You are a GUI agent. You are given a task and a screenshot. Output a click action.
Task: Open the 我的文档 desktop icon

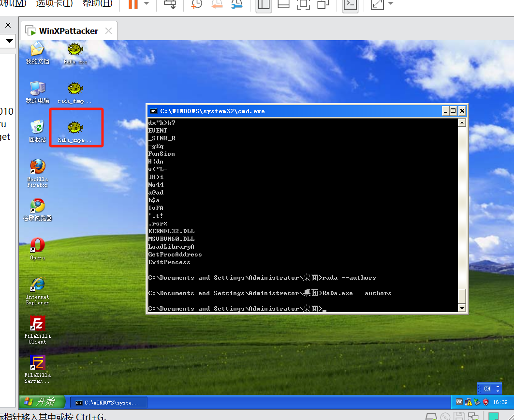[37, 53]
